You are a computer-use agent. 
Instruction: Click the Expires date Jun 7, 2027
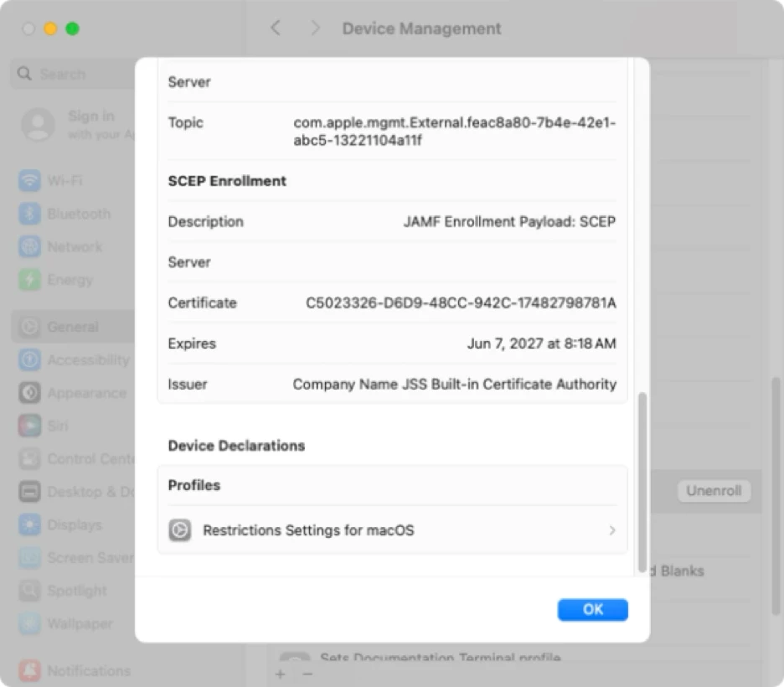tap(541, 343)
